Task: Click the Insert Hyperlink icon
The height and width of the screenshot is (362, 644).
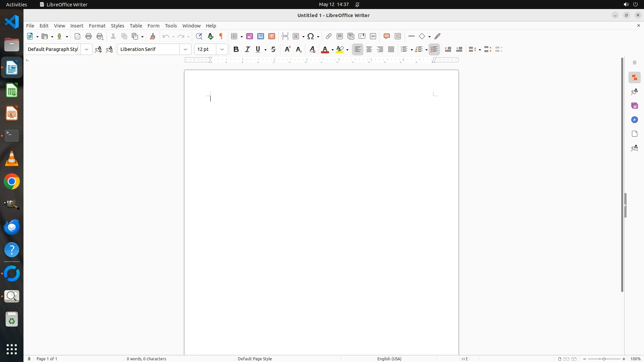Action: point(329,36)
